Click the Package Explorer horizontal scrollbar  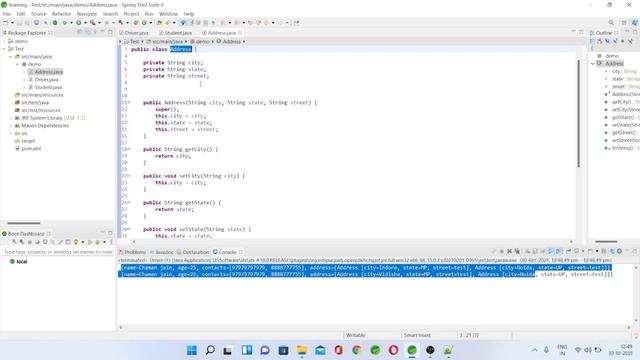pos(24,223)
